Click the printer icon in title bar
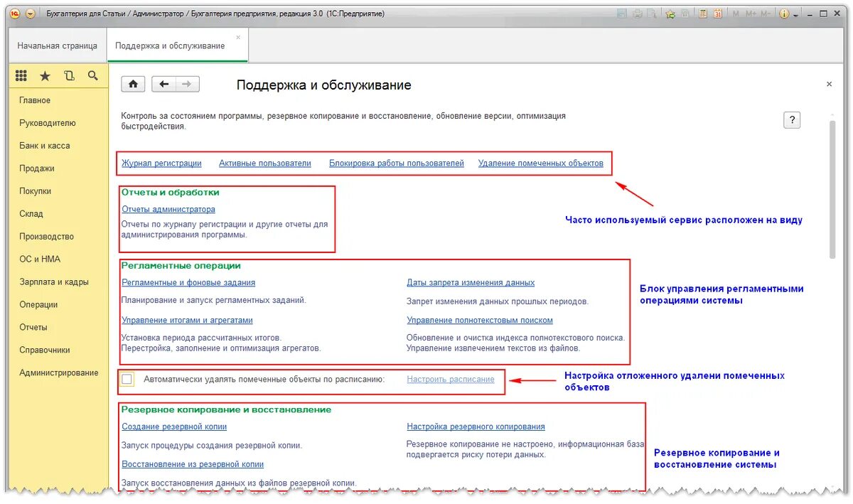 tap(638, 14)
